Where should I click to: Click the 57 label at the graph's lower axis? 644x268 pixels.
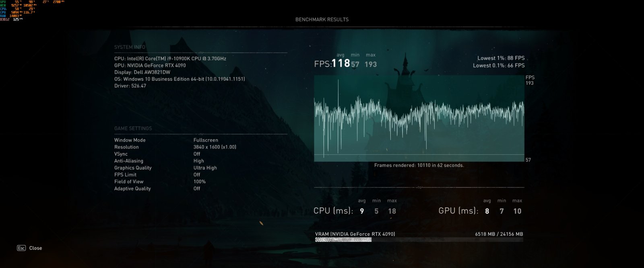click(x=528, y=160)
